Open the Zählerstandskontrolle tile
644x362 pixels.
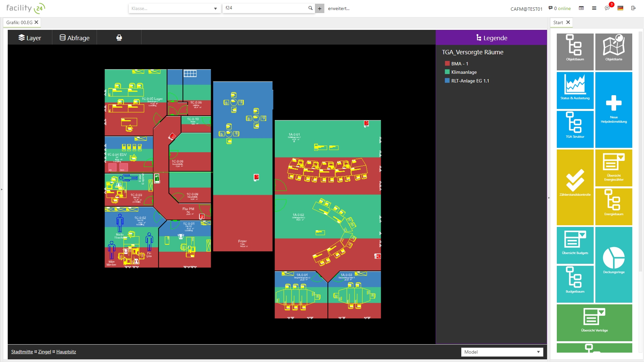pyautogui.click(x=575, y=187)
